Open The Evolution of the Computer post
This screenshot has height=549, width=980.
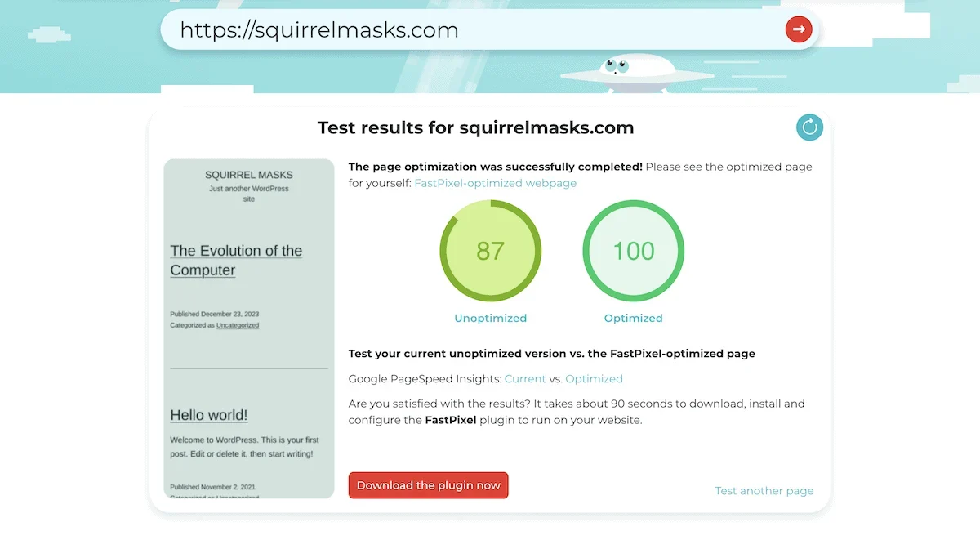coord(236,261)
